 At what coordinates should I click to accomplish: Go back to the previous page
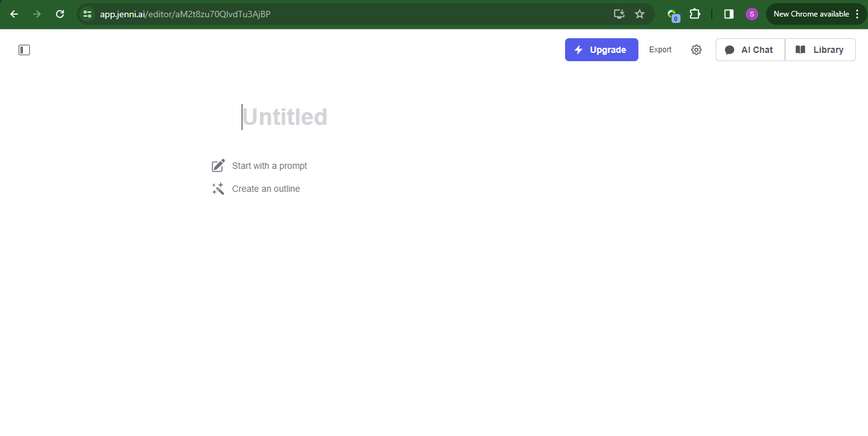(14, 14)
